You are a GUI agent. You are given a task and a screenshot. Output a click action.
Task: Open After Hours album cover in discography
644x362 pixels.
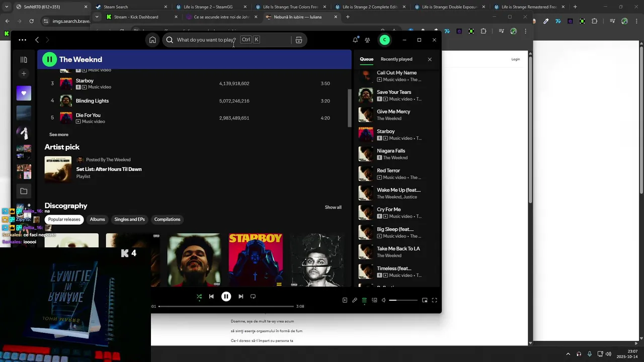pos(194,260)
